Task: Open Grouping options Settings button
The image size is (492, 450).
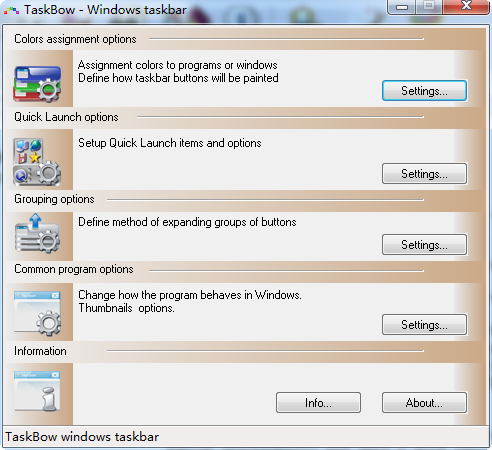Action: click(x=424, y=244)
